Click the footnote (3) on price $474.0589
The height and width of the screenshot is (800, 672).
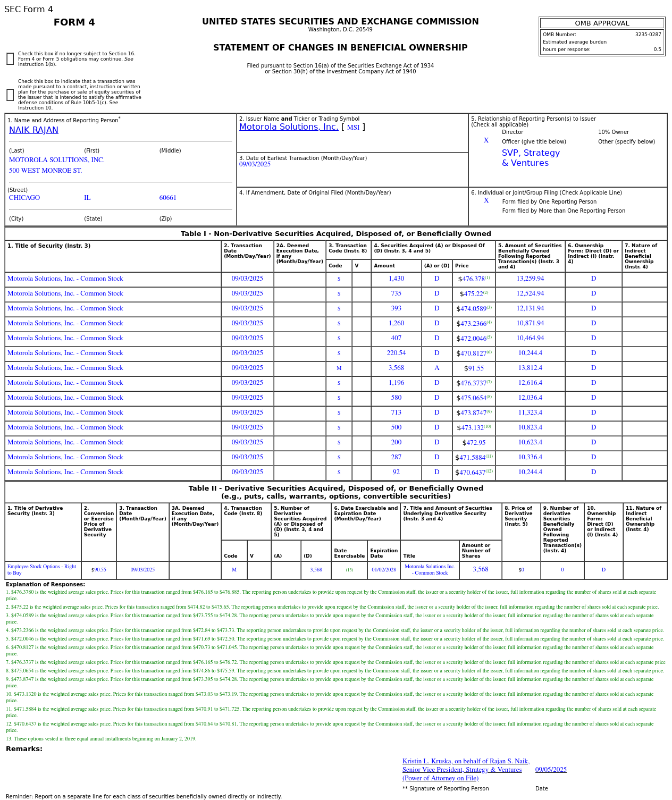point(489,307)
